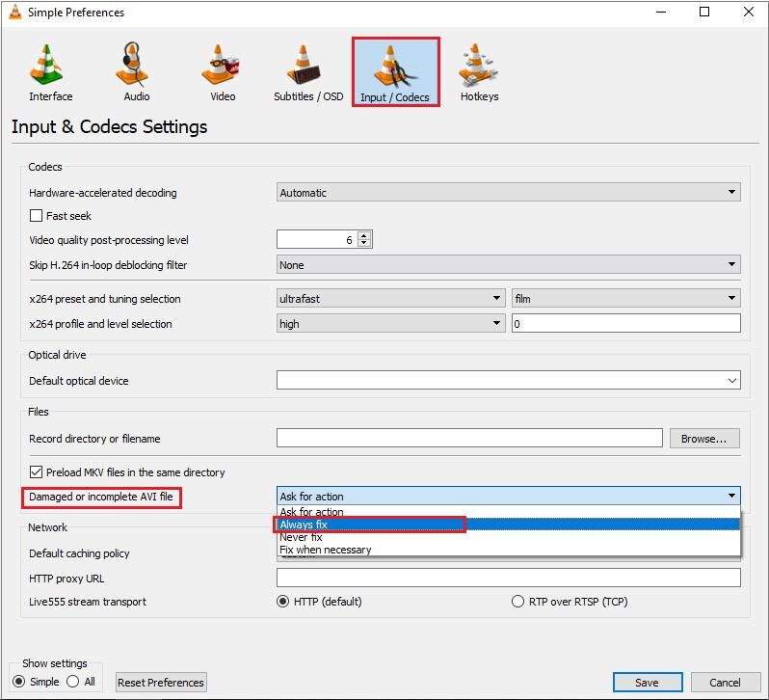
Task: Click the Save button
Action: [647, 682]
